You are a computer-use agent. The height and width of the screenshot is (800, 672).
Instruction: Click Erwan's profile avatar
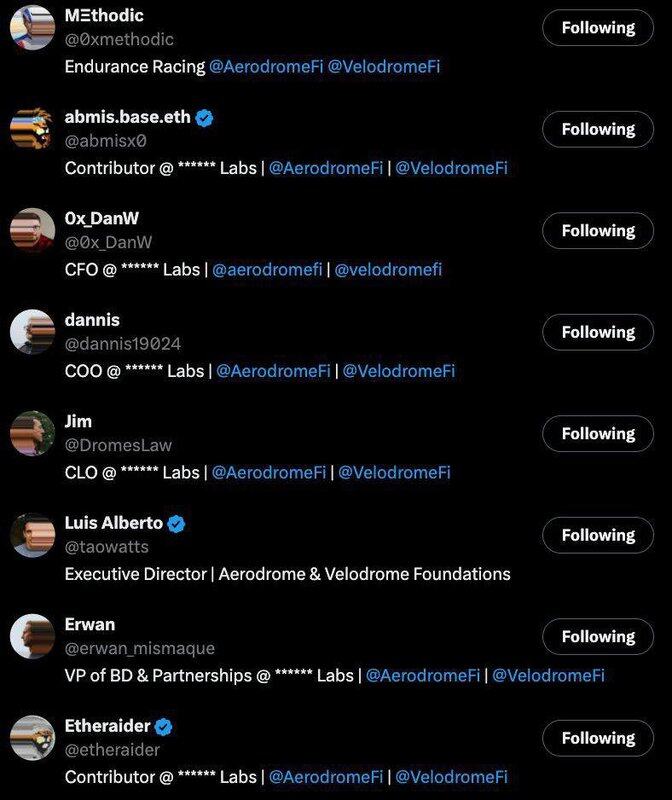point(32,636)
